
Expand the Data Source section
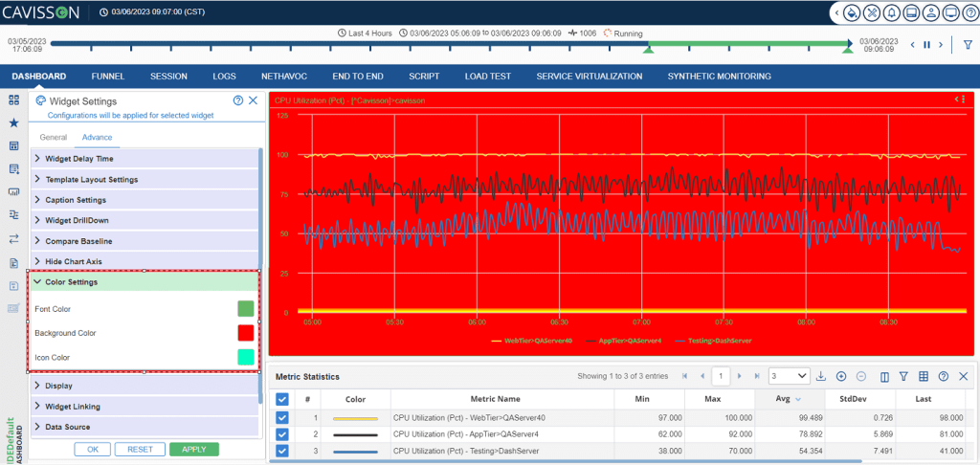[145, 427]
